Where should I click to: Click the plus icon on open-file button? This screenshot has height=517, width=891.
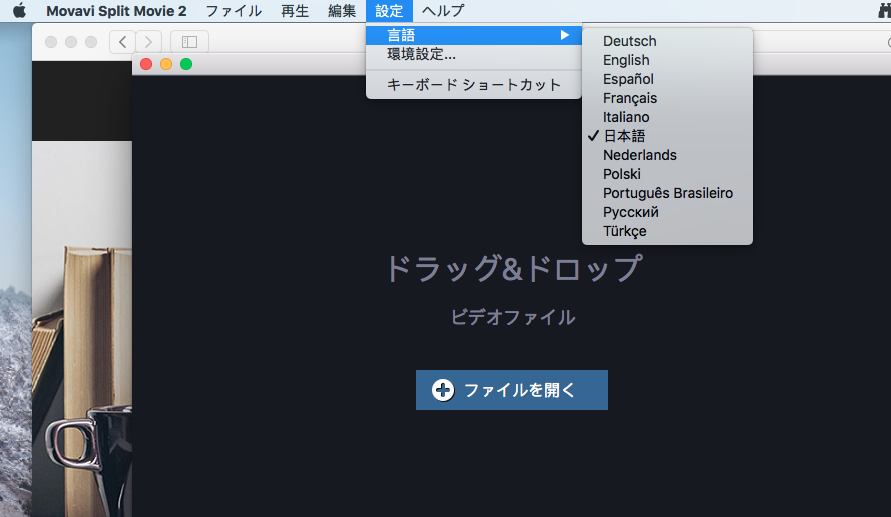(443, 390)
